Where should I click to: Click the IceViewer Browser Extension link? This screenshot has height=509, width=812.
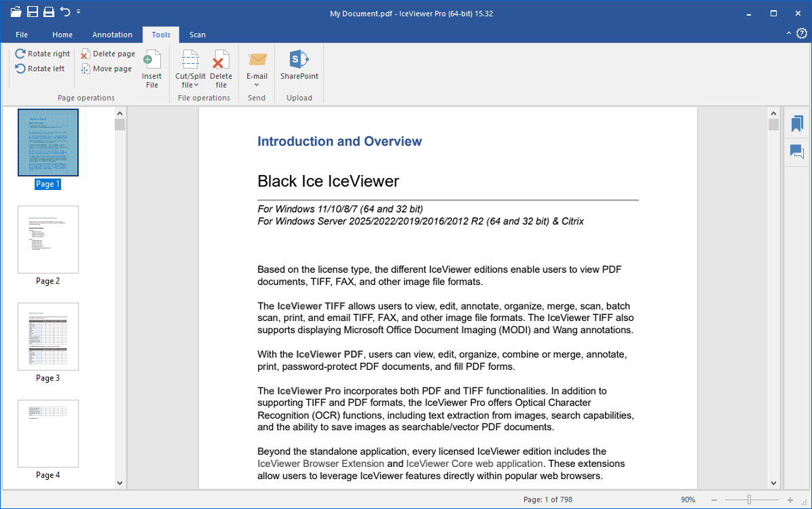pos(321,464)
